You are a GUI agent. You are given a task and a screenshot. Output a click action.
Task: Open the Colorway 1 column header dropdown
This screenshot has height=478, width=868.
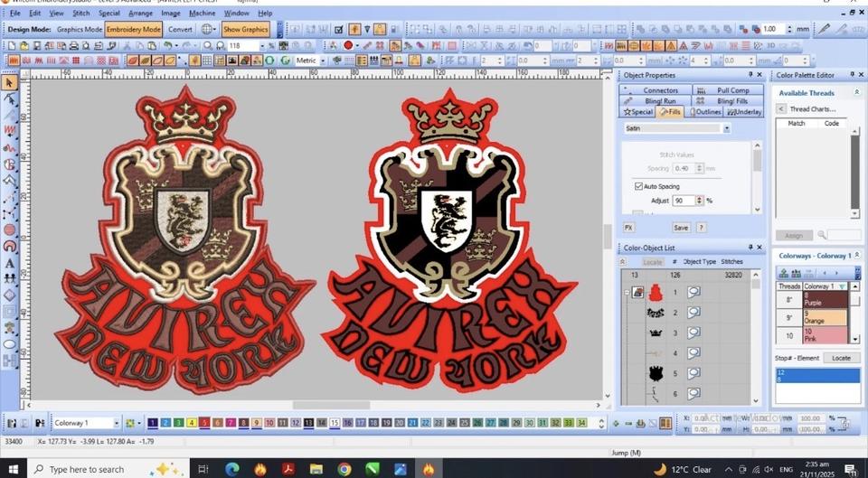842,286
